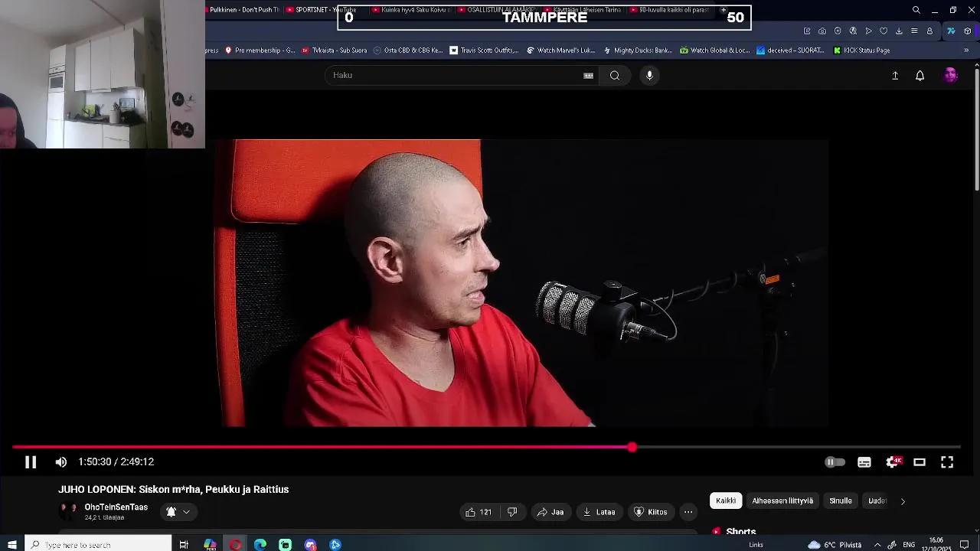Click the magnifier search button
980x551 pixels.
[x=615, y=75]
